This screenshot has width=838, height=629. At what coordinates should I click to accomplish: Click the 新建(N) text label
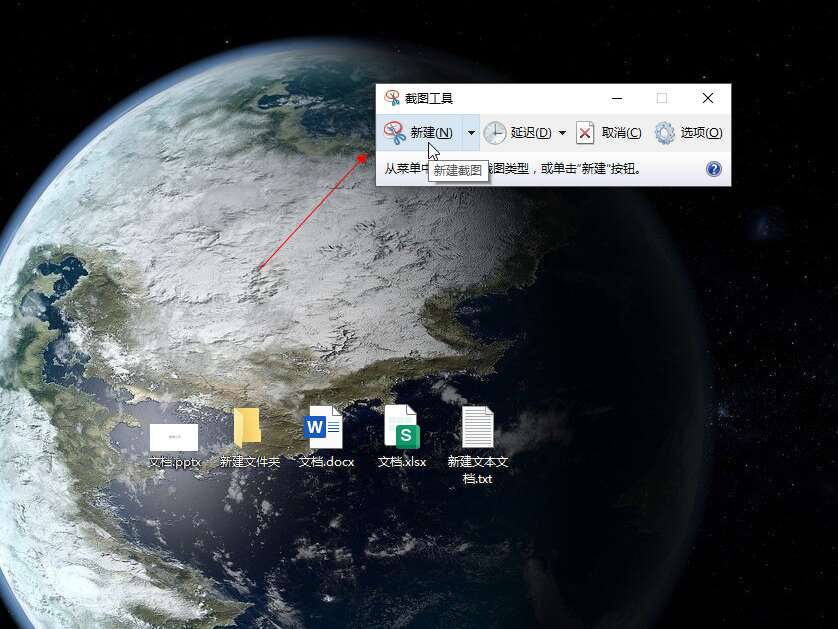pos(431,132)
